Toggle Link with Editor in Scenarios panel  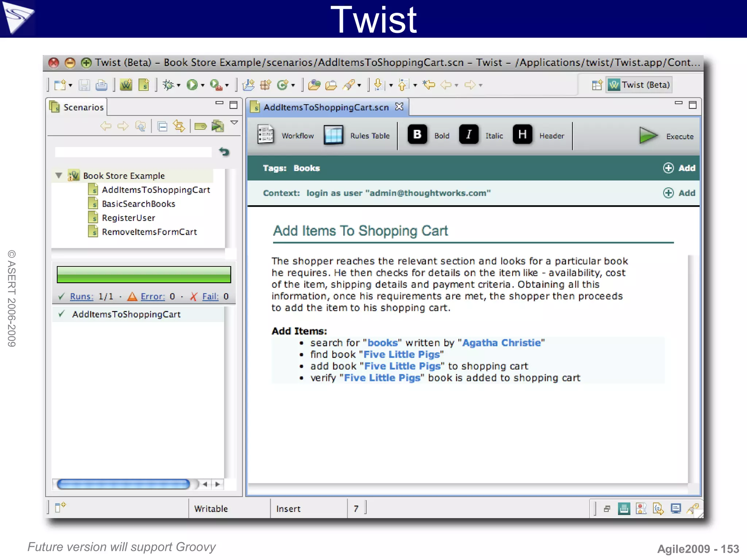tap(179, 127)
